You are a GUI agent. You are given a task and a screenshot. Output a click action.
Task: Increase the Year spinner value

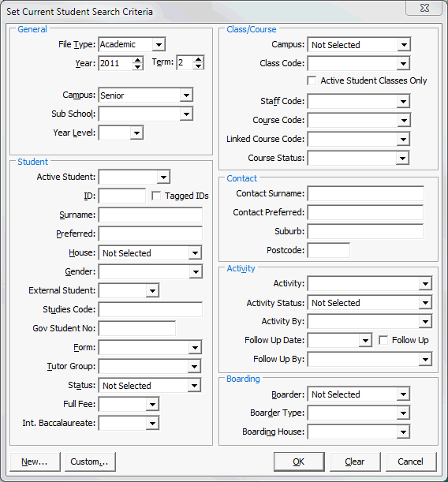(x=138, y=60)
